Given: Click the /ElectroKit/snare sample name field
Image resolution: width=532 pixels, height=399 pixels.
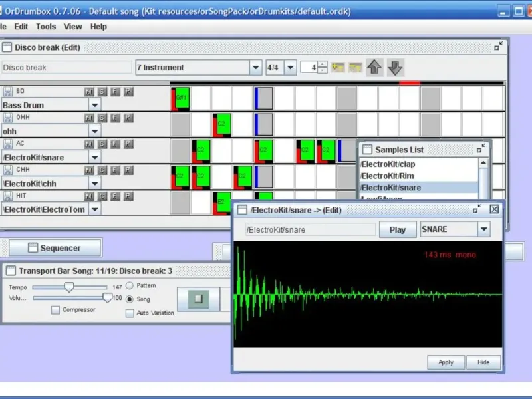Looking at the screenshot, I should 310,229.
